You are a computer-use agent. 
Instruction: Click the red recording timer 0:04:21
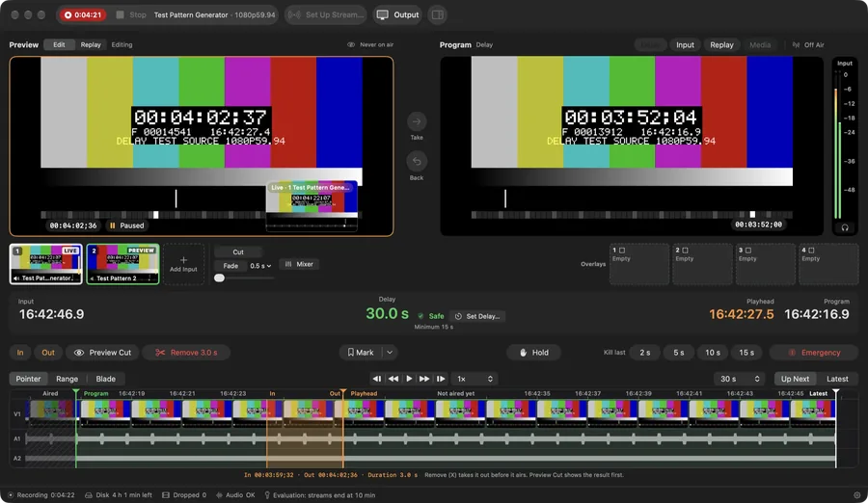click(83, 15)
